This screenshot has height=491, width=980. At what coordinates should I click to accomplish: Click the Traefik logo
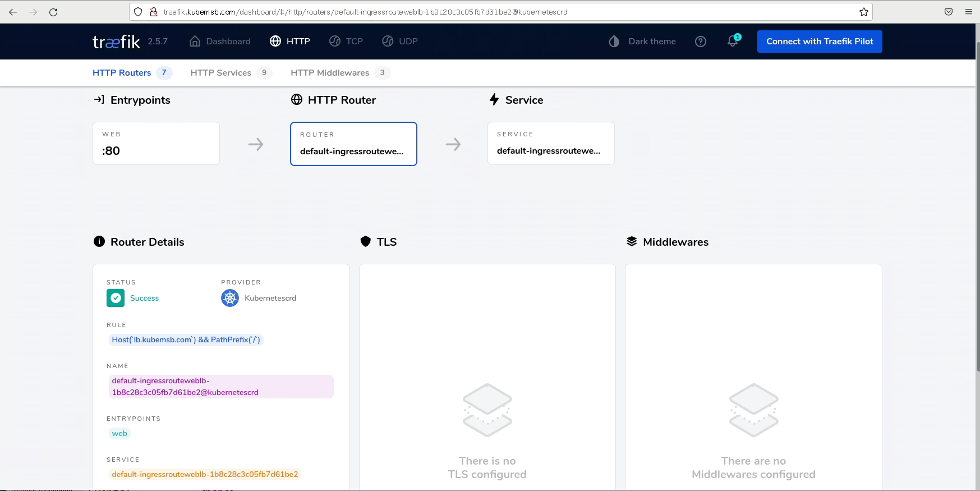116,42
